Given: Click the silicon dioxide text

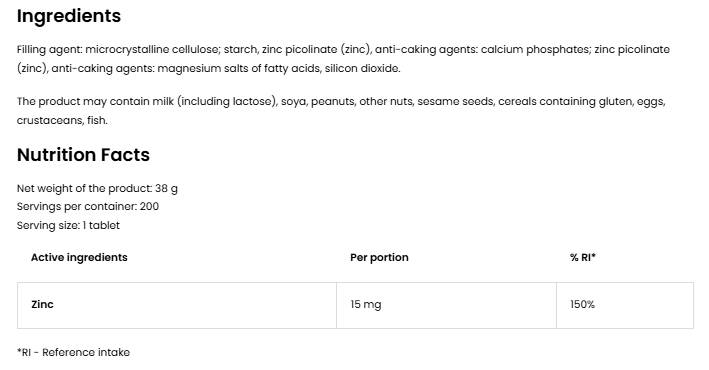Looking at the screenshot, I should point(362,68).
